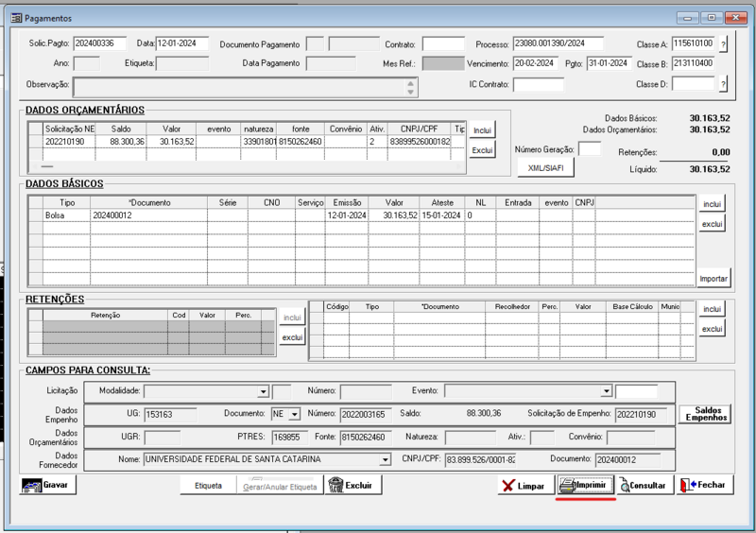The height and width of the screenshot is (533, 756).
Task: Click the question mark beside Classe A
Action: pyautogui.click(x=723, y=44)
